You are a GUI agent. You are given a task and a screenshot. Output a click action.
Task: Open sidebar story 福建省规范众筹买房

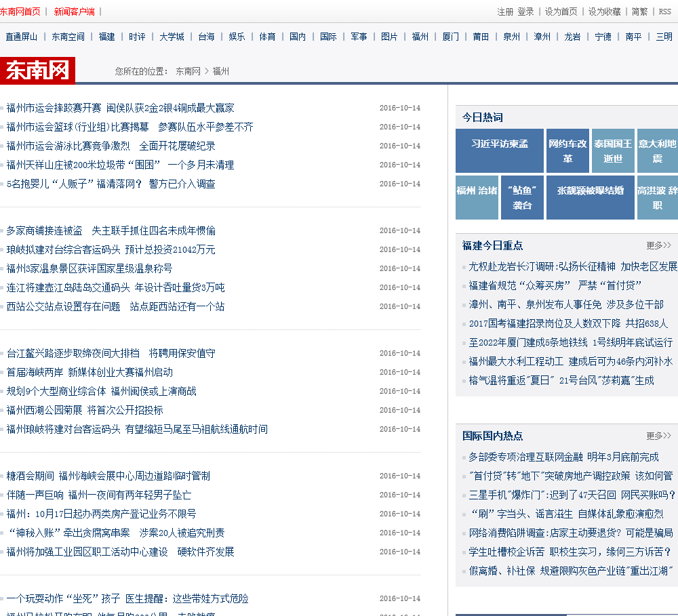click(x=555, y=286)
